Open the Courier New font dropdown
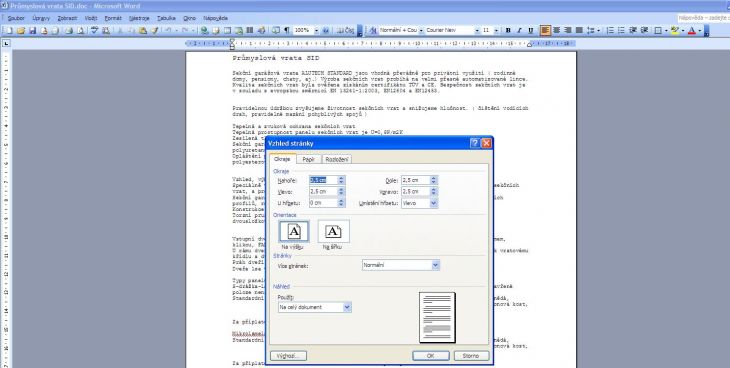This screenshot has width=730, height=368. [x=477, y=31]
